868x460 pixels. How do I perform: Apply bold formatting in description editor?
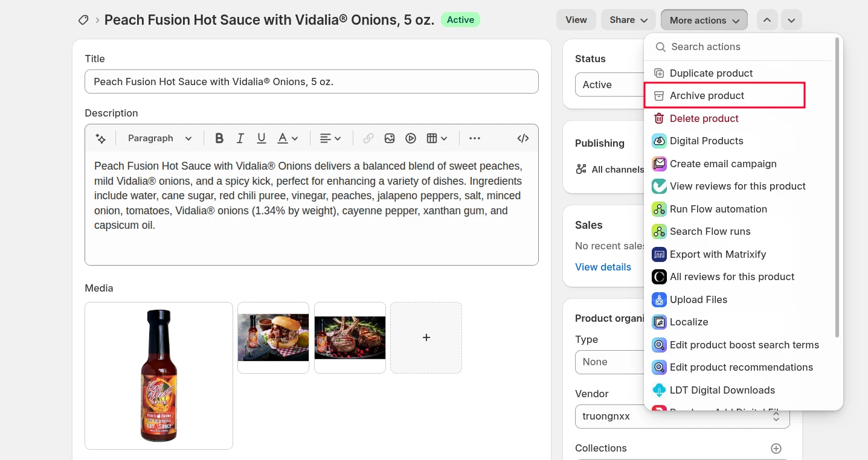[x=219, y=138]
